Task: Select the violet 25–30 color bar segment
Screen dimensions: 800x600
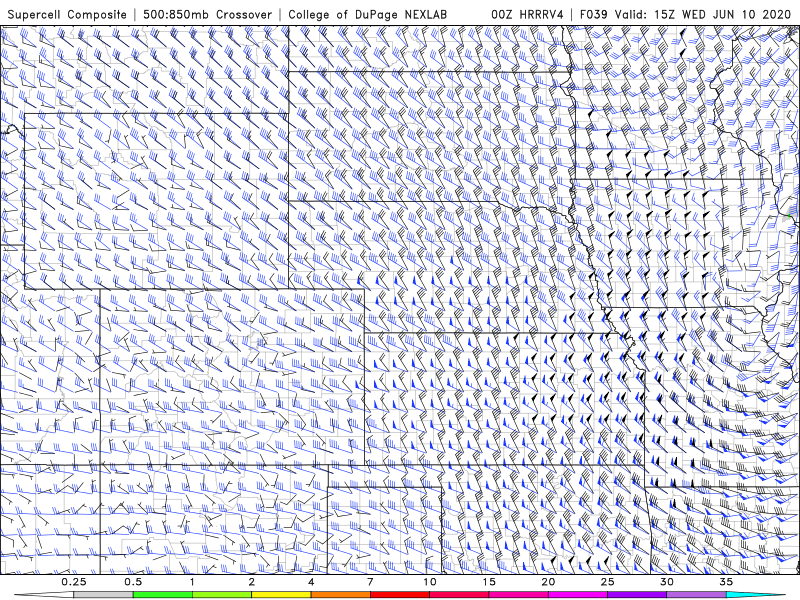Action: (637, 595)
